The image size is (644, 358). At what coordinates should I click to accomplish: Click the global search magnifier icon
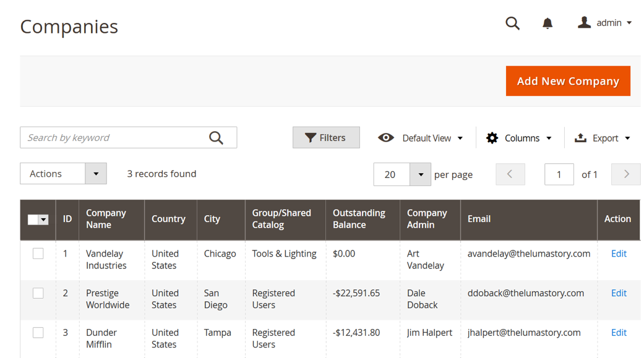(x=512, y=23)
